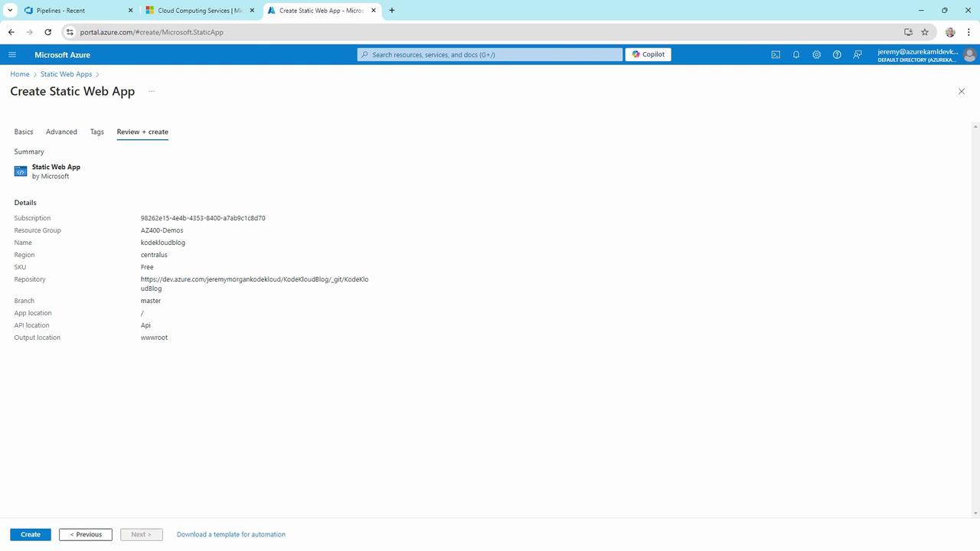
Task: Open the Feedback icon in header
Action: click(857, 54)
